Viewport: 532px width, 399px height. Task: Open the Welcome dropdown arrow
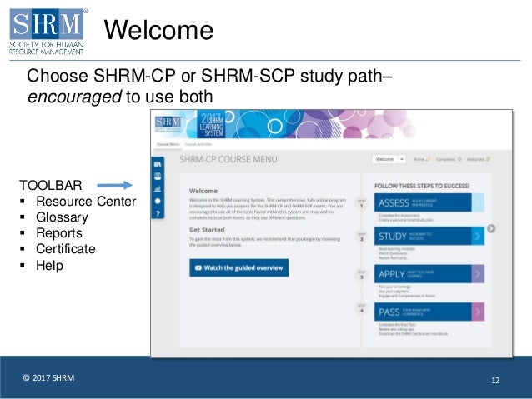pyautogui.click(x=401, y=159)
